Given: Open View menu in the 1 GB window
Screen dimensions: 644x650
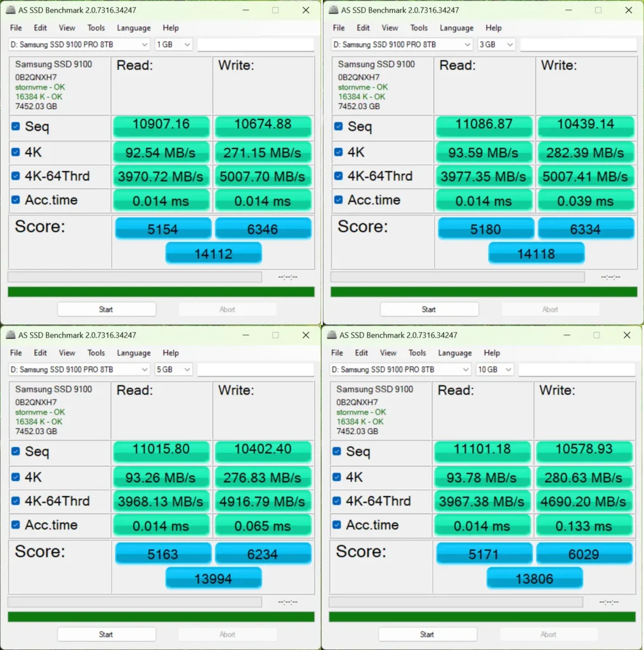Looking at the screenshot, I should tap(67, 28).
